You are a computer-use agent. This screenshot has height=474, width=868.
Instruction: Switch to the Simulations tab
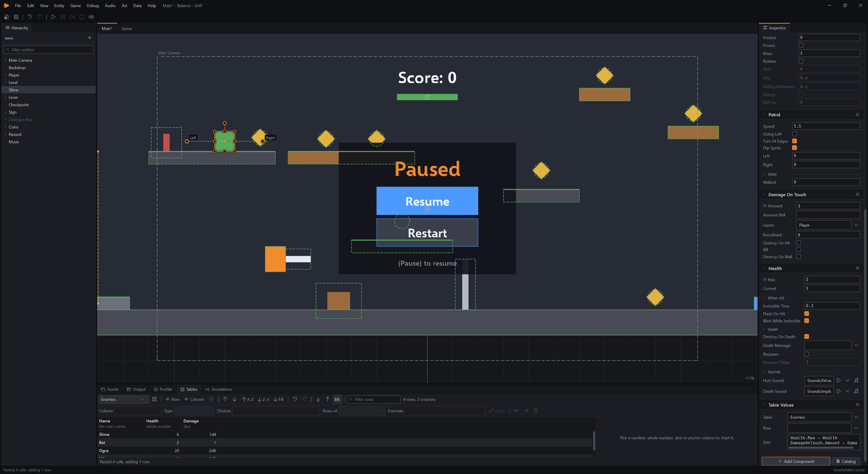click(219, 389)
